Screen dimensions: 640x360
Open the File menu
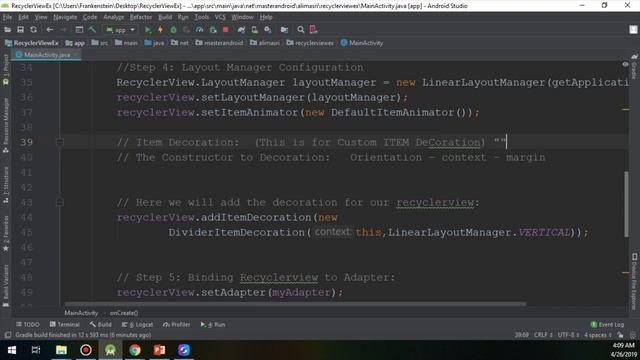click(7, 17)
